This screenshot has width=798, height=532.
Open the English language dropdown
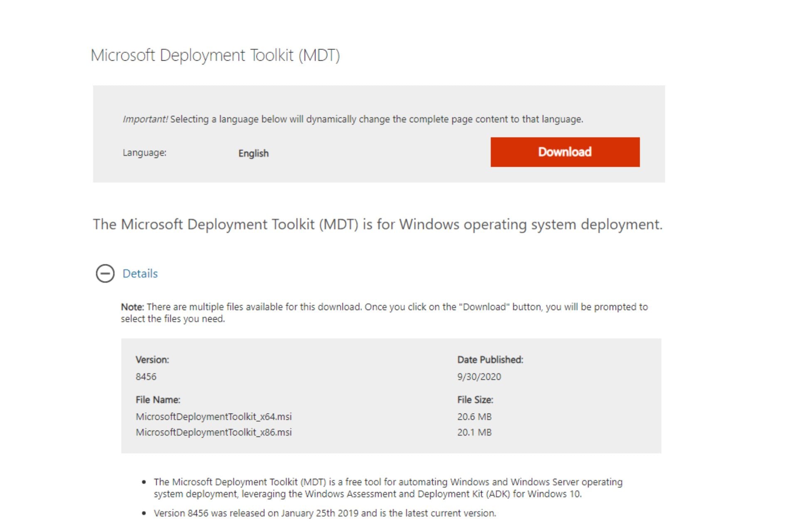[253, 153]
